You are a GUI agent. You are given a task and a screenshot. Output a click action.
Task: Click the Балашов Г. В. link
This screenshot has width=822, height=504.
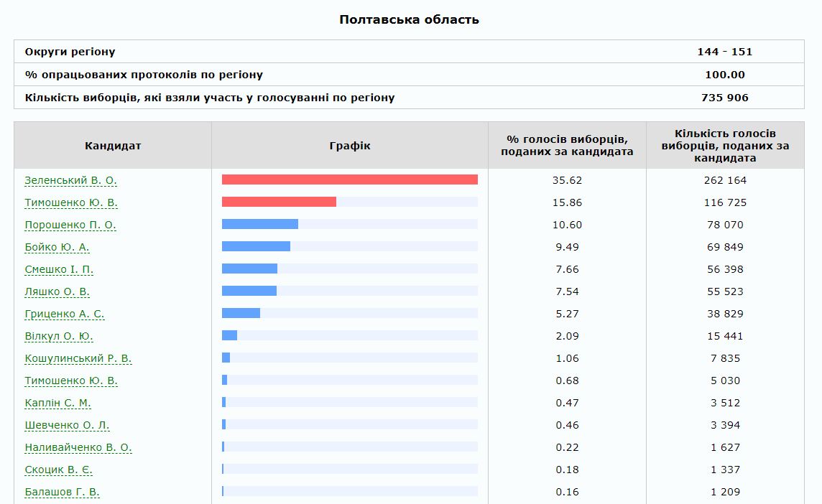pyautogui.click(x=62, y=492)
